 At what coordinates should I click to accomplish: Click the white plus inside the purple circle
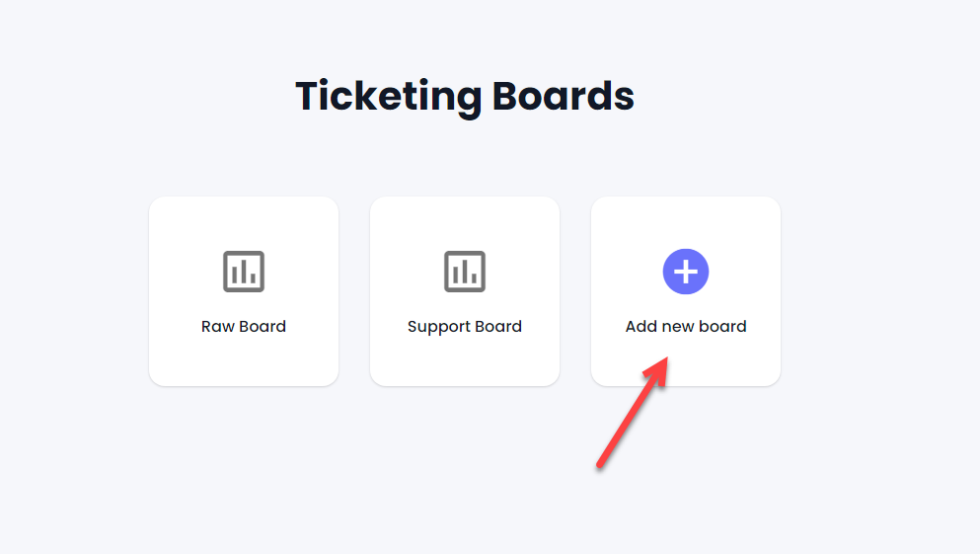[686, 272]
